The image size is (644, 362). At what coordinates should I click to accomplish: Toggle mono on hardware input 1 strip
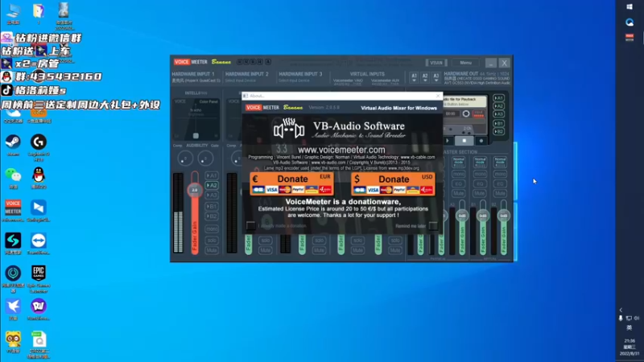[212, 229]
